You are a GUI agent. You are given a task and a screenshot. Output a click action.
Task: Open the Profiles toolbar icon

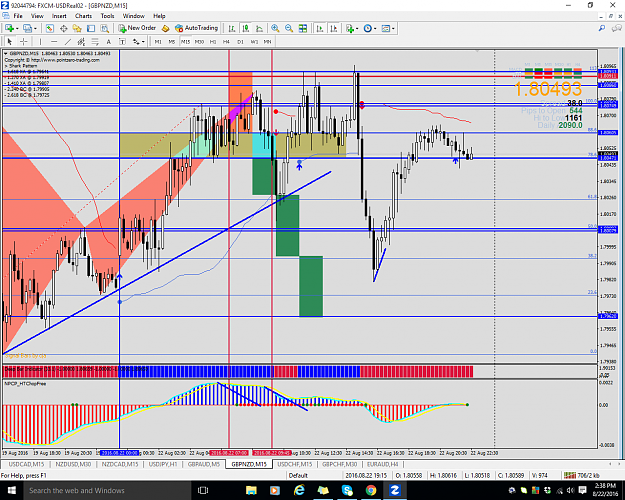(27, 28)
